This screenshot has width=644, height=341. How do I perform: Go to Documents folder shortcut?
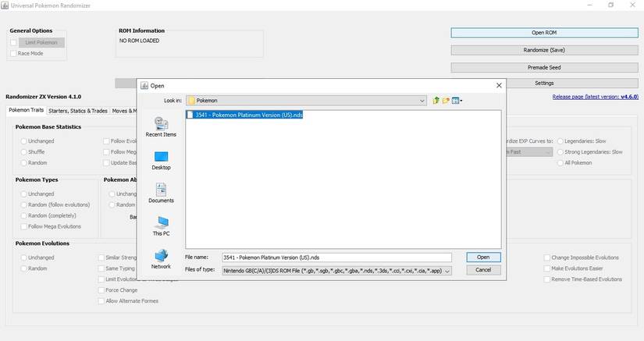point(161,193)
